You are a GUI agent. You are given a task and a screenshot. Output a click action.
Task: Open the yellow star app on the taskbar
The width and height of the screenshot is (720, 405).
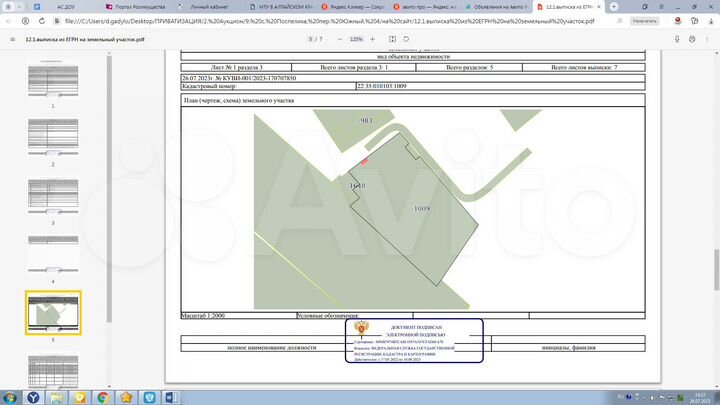click(126, 397)
